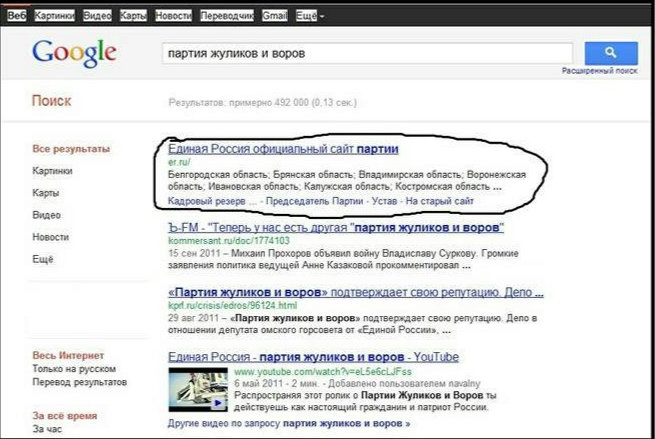
Task: Open Веб in the top bar
Action: [x=17, y=16]
